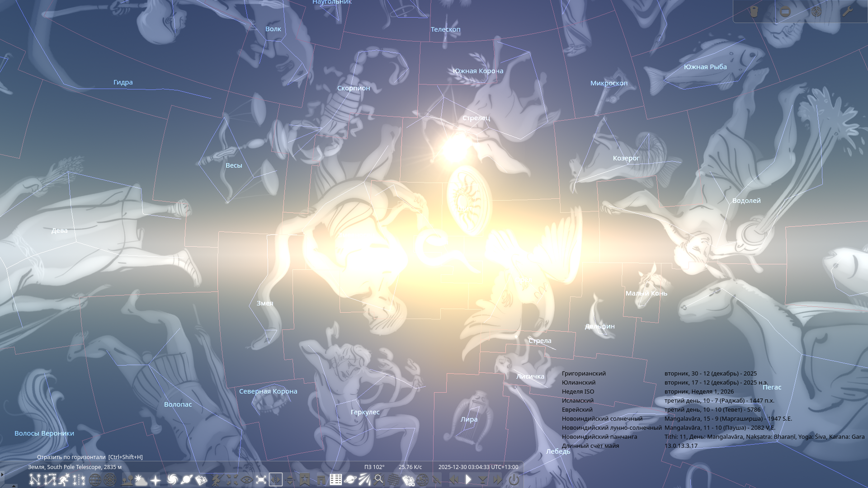
Task: Toggle horizontal flip button
Action: pos(275,479)
